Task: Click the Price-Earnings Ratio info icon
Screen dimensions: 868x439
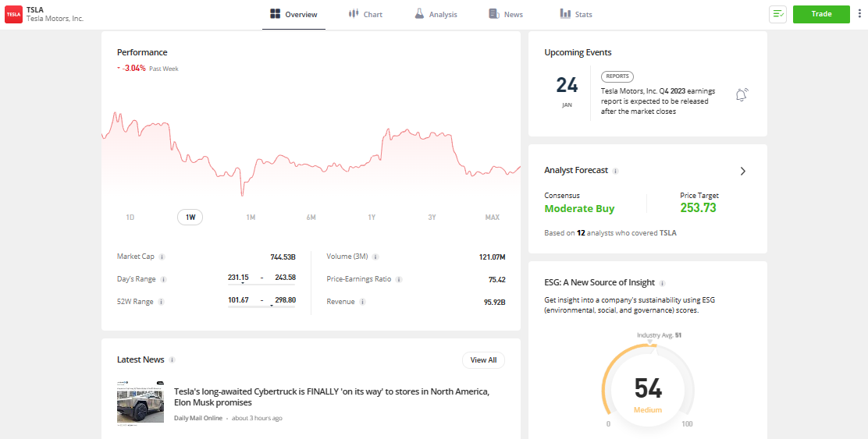Action: (398, 279)
